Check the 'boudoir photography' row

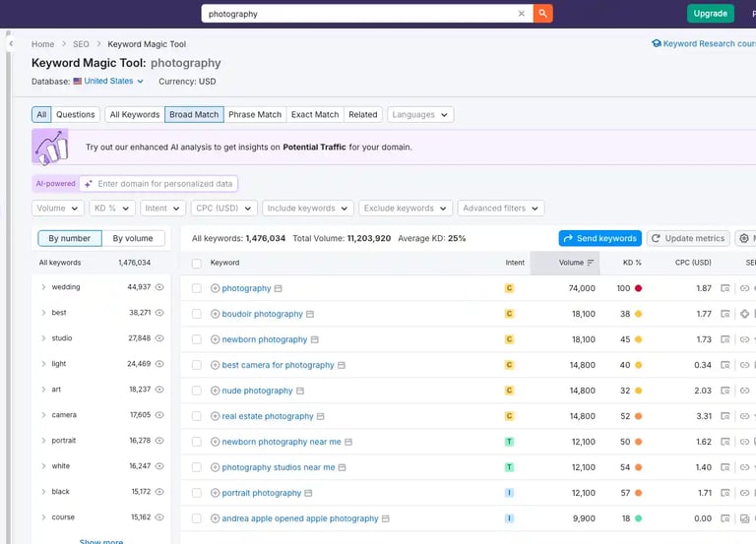pyautogui.click(x=196, y=314)
